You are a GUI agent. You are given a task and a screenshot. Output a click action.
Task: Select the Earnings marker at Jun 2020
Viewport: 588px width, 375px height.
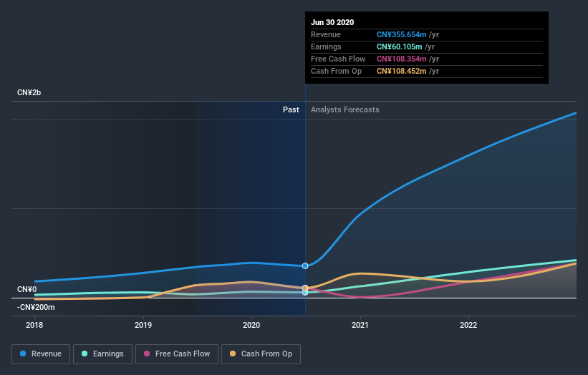pyautogui.click(x=305, y=293)
